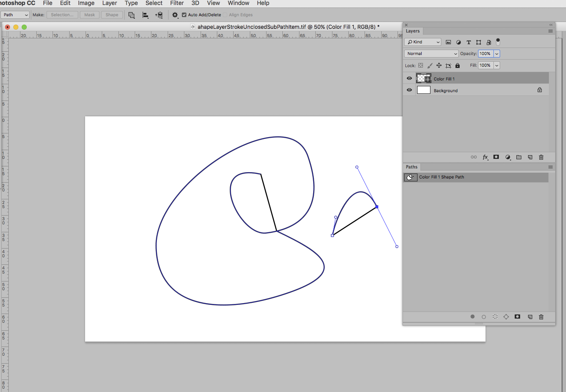
Task: Toggle the Auto Add/Delete checkbox
Action: coord(184,14)
